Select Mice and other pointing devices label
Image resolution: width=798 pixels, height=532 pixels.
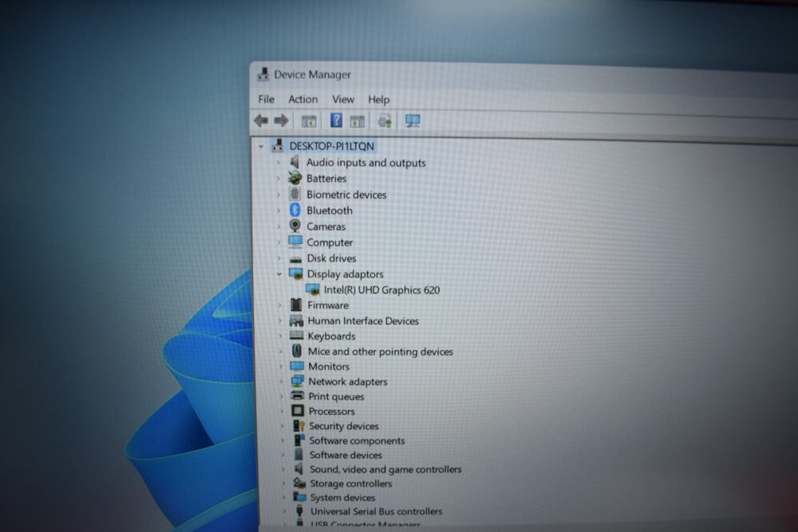tap(380, 352)
